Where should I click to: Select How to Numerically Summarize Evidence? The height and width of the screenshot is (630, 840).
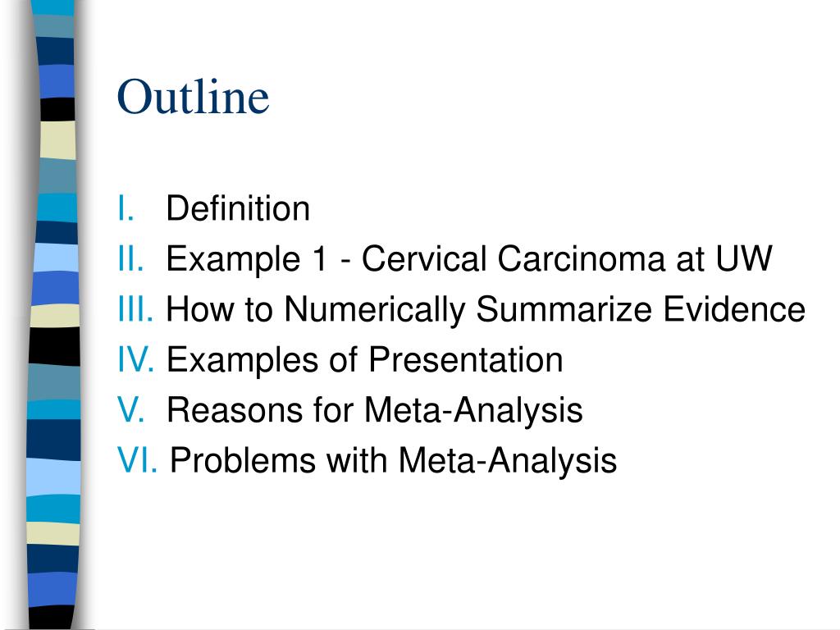pos(486,309)
